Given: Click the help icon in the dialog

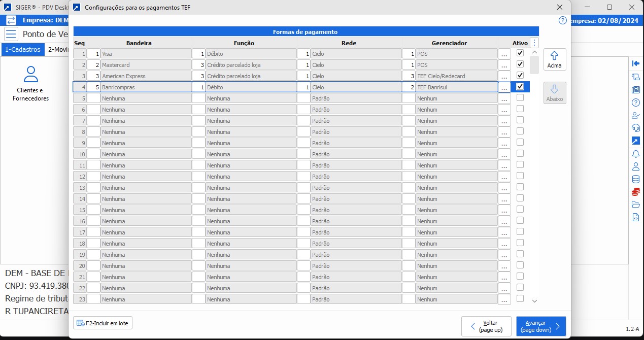Looking at the screenshot, I should pyautogui.click(x=562, y=21).
